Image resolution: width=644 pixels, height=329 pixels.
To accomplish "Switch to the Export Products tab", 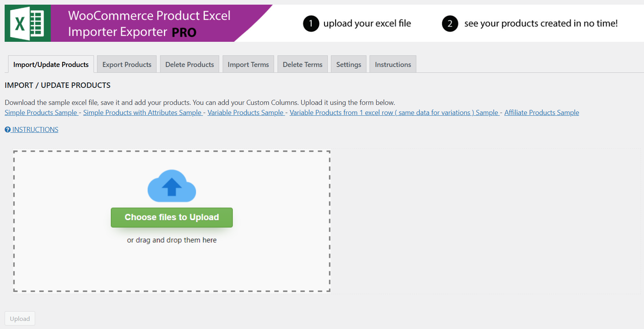I will pos(127,65).
